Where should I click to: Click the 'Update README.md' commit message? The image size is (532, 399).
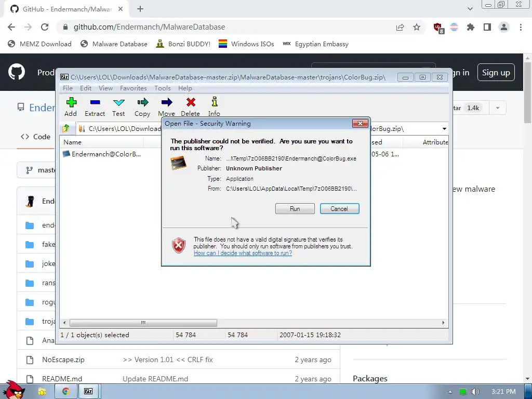(155, 379)
